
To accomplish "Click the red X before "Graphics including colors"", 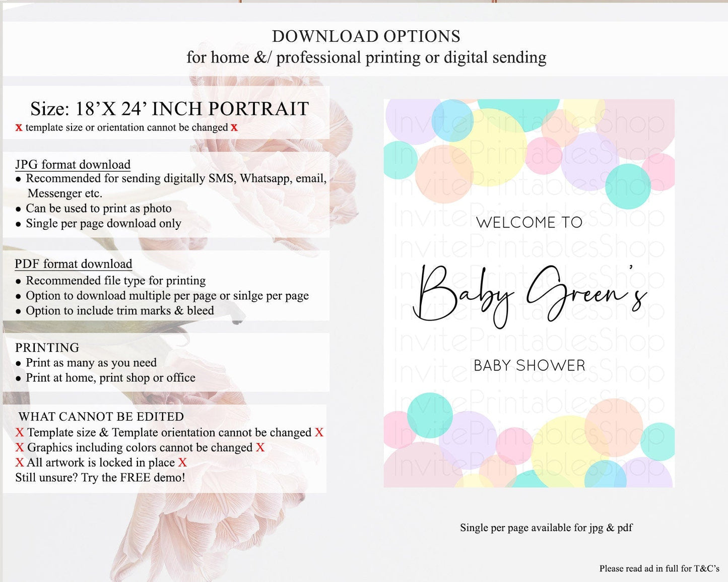I will (20, 448).
